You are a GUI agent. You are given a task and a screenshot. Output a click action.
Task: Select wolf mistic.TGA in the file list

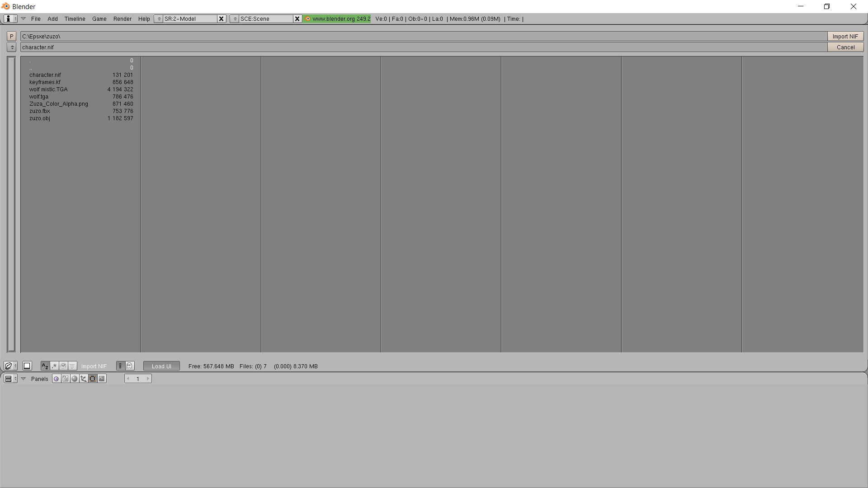click(81, 89)
